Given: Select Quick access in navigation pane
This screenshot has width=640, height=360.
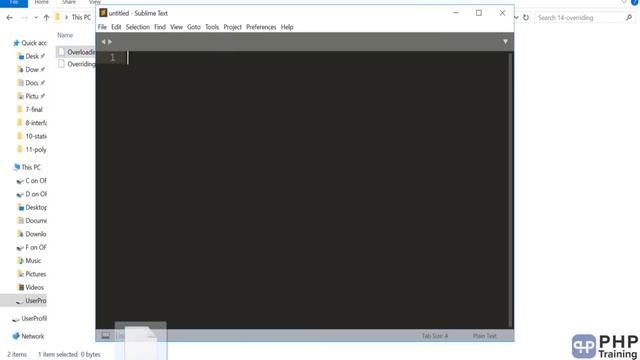Looking at the screenshot, I should [x=29, y=43].
